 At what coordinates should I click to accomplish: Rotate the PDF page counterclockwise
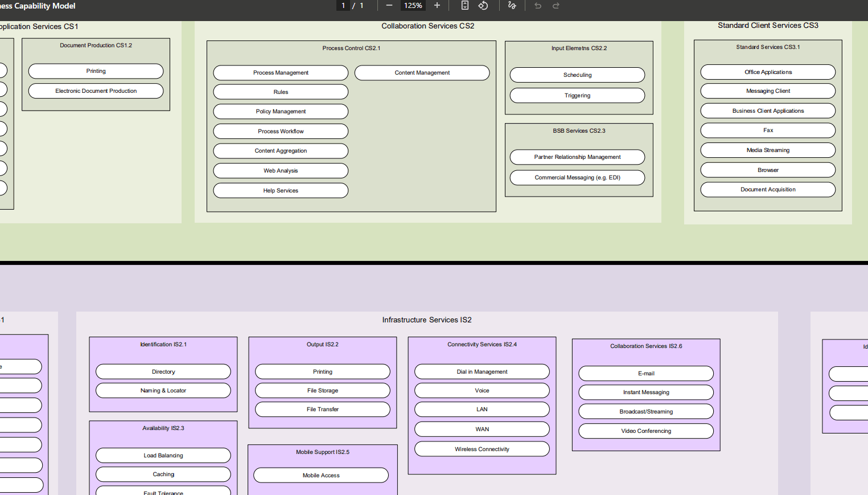point(483,6)
